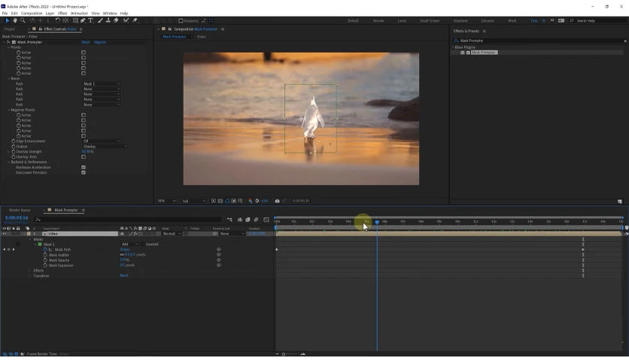Open the composition mini-flowchart icon in timeline
The width and height of the screenshot is (629, 364).
point(229,220)
